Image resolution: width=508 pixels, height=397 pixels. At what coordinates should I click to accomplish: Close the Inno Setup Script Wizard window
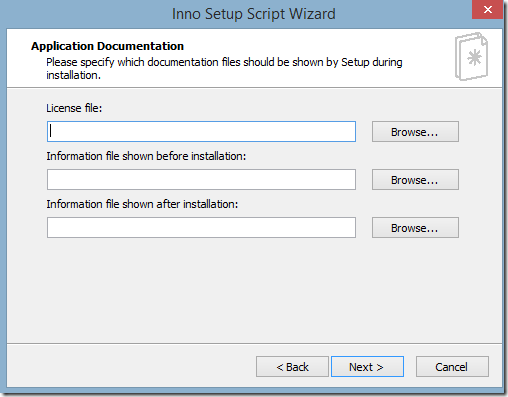coord(488,9)
